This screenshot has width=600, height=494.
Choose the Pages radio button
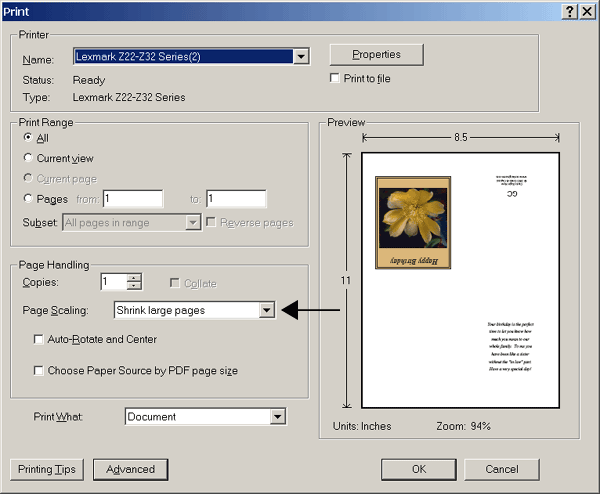(x=28, y=199)
